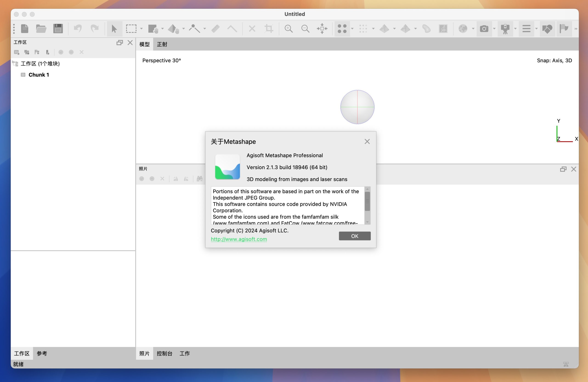Pick the Move Region tool
Image resolution: width=588 pixels, height=382 pixels.
click(153, 29)
